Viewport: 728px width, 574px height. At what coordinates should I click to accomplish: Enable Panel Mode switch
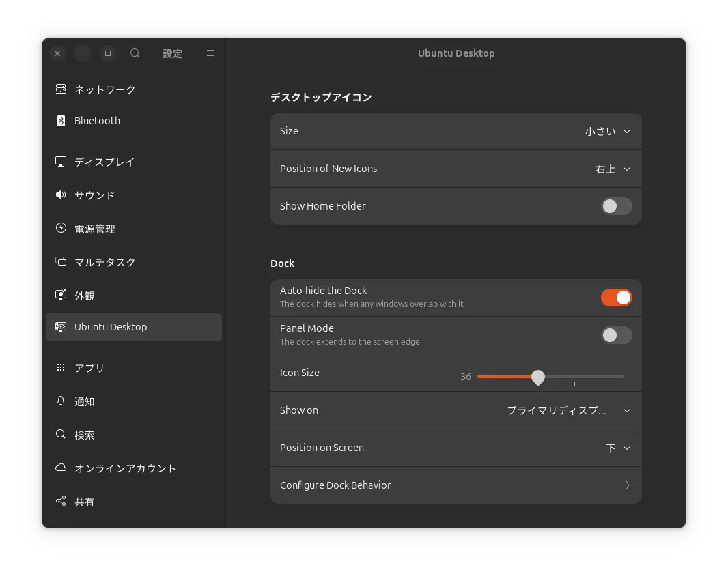click(x=616, y=335)
